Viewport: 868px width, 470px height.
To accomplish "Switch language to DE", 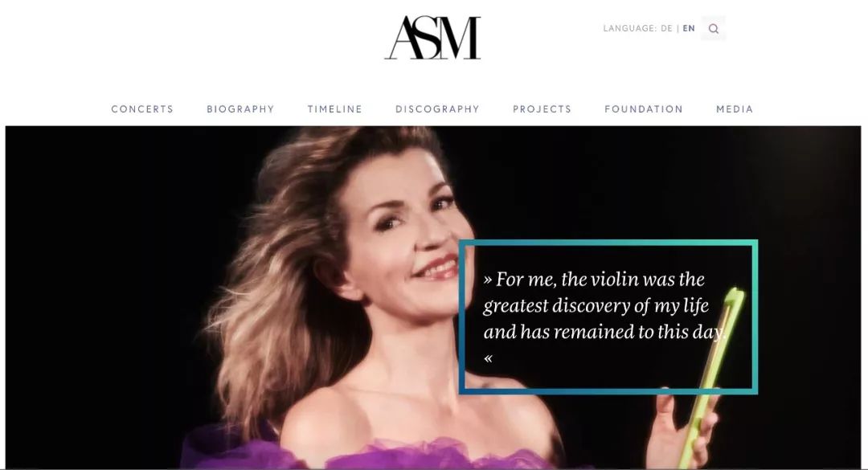I will [x=666, y=28].
